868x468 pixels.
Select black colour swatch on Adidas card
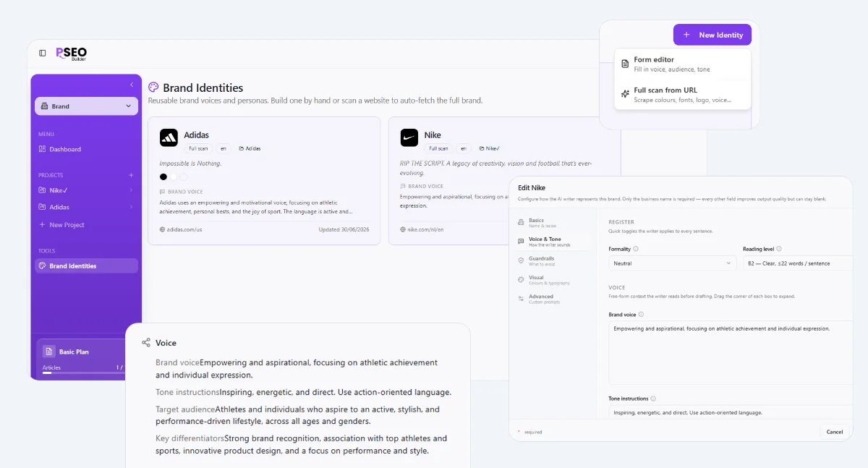163,176
